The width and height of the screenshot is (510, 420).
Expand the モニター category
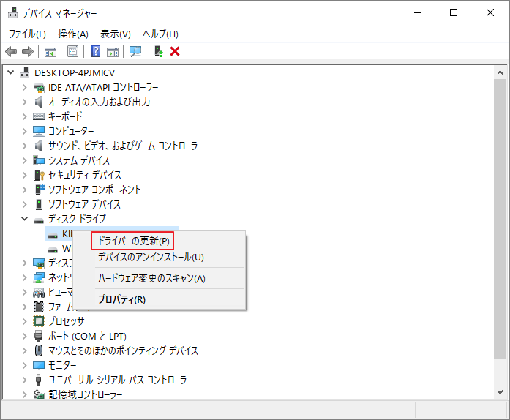click(x=25, y=365)
